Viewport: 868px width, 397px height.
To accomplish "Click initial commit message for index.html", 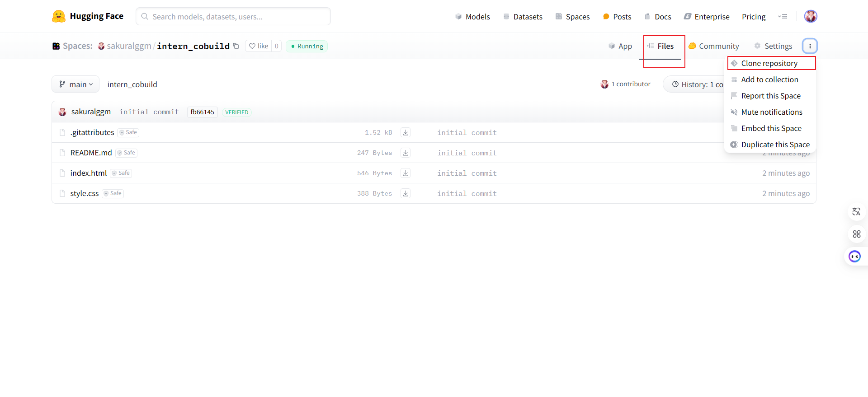I will click(x=467, y=173).
